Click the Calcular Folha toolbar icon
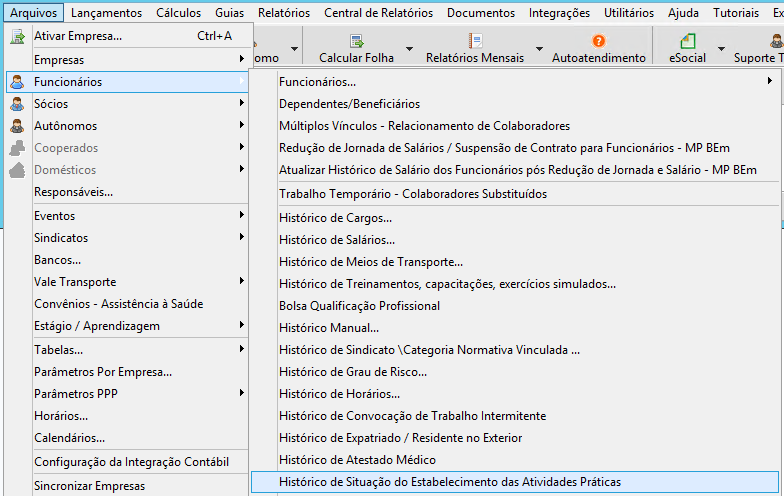Viewport: 784px width, 496px height. (356, 40)
